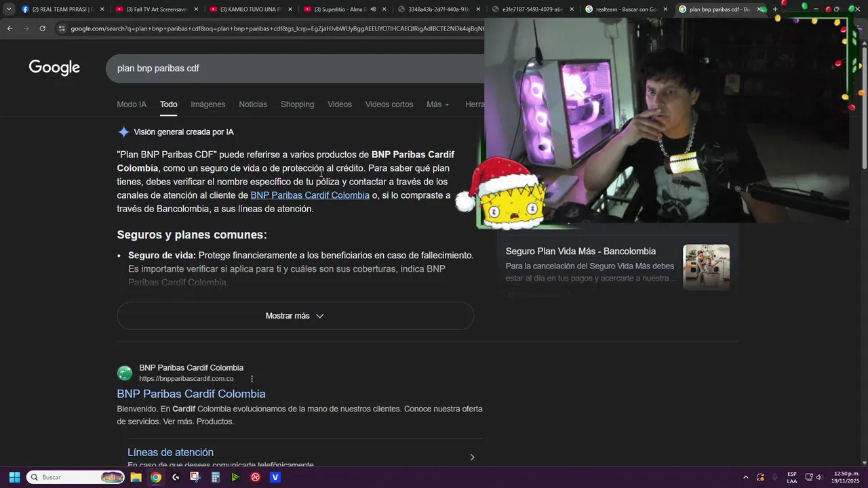868x488 pixels.
Task: Open the Windows Start menu
Action: pyautogui.click(x=14, y=477)
